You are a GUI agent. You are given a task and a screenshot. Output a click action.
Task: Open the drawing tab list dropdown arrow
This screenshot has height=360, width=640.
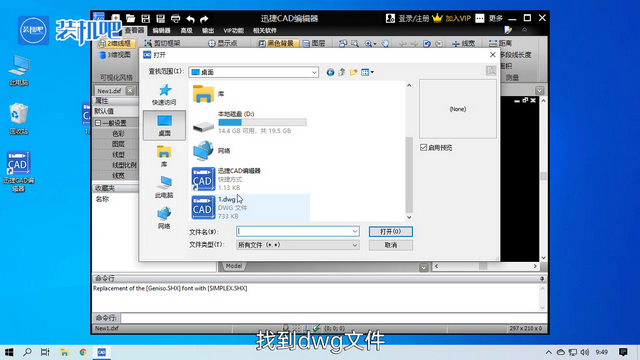point(540,91)
